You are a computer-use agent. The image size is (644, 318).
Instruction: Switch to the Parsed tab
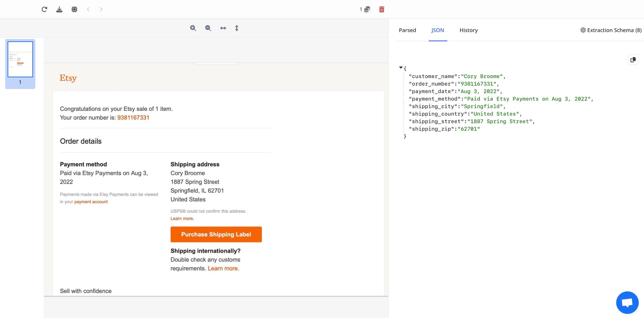407,30
